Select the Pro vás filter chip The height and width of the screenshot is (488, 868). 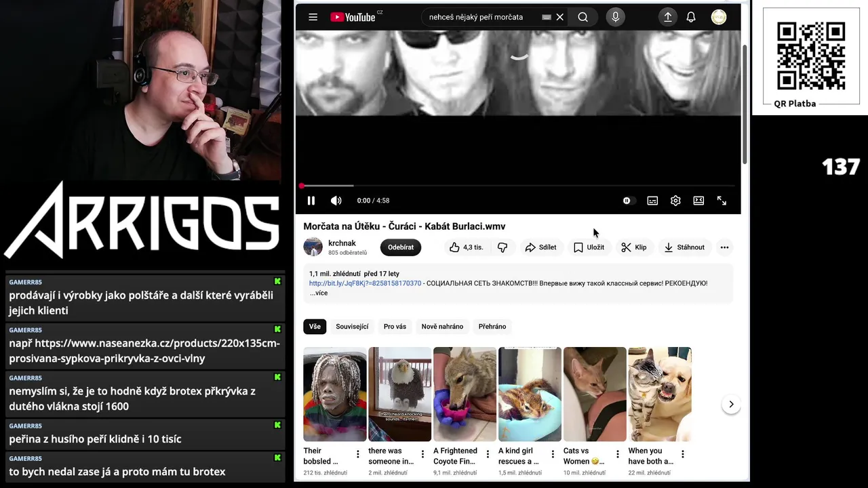[x=395, y=327]
